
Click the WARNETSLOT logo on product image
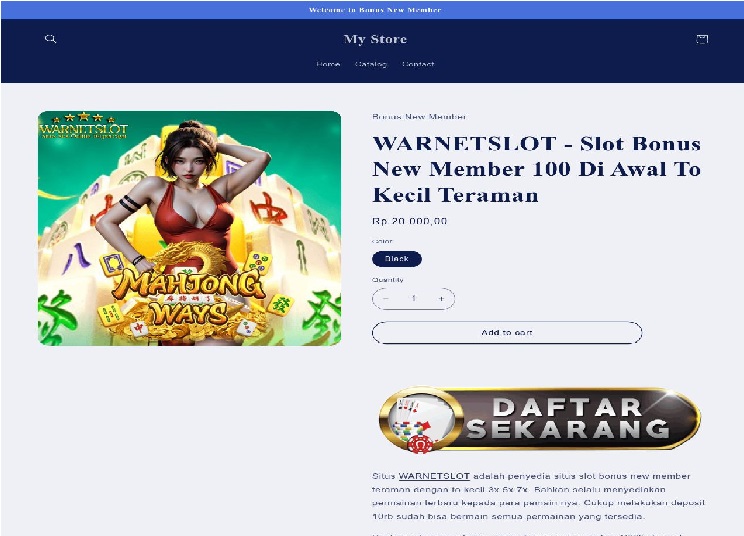pos(84,126)
